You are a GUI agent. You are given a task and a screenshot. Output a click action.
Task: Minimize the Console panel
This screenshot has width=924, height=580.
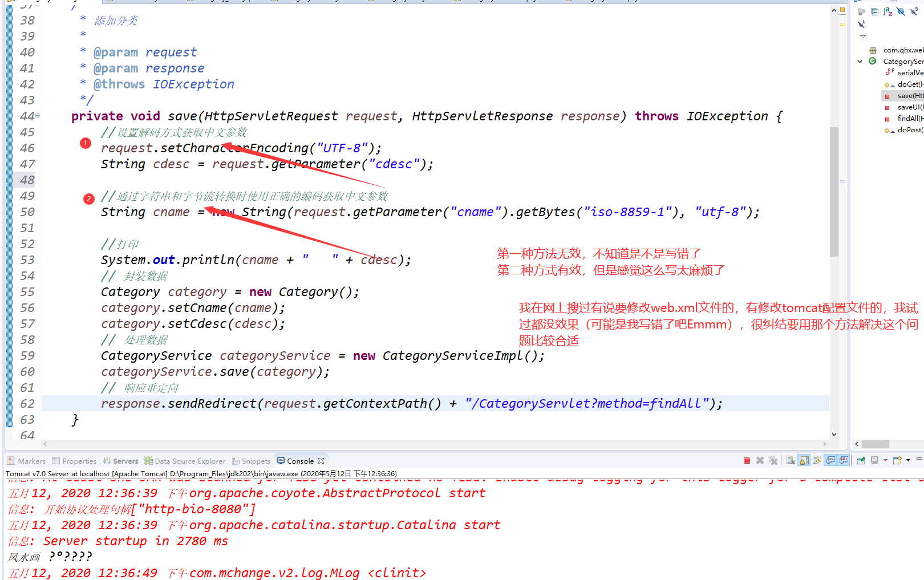coord(919,459)
